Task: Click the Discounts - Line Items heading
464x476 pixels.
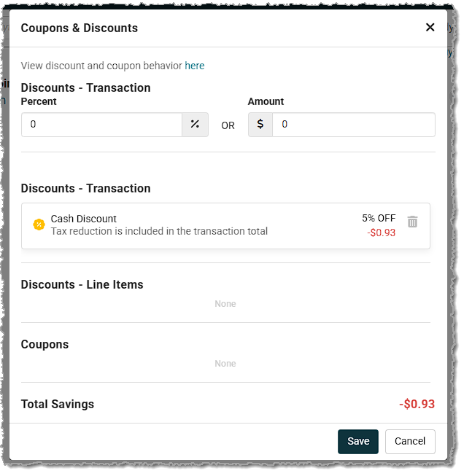Action: coord(82,284)
